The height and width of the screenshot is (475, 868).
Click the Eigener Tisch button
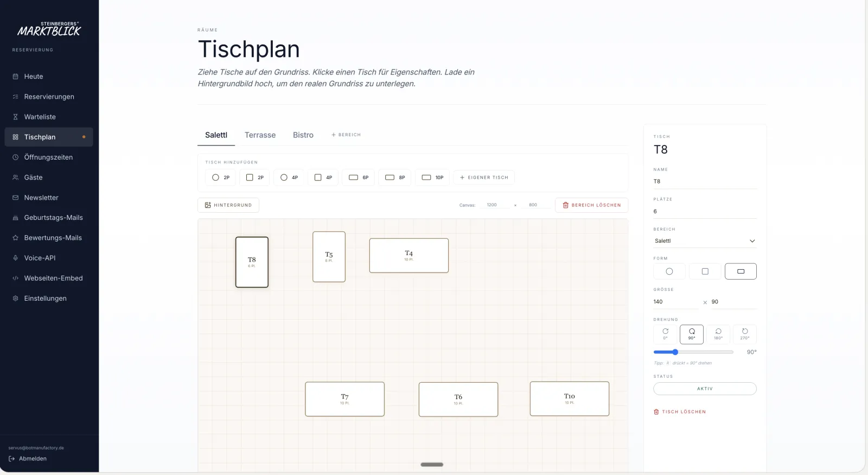click(484, 178)
